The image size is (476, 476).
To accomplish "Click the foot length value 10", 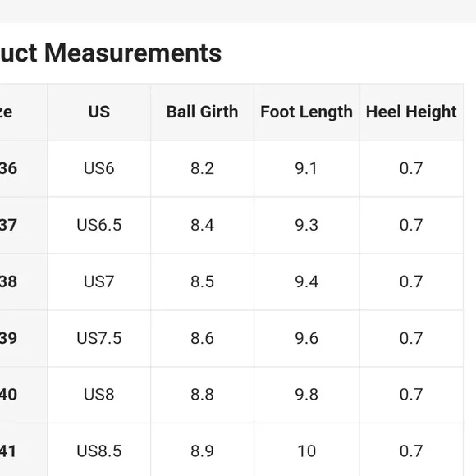I will click(307, 451).
